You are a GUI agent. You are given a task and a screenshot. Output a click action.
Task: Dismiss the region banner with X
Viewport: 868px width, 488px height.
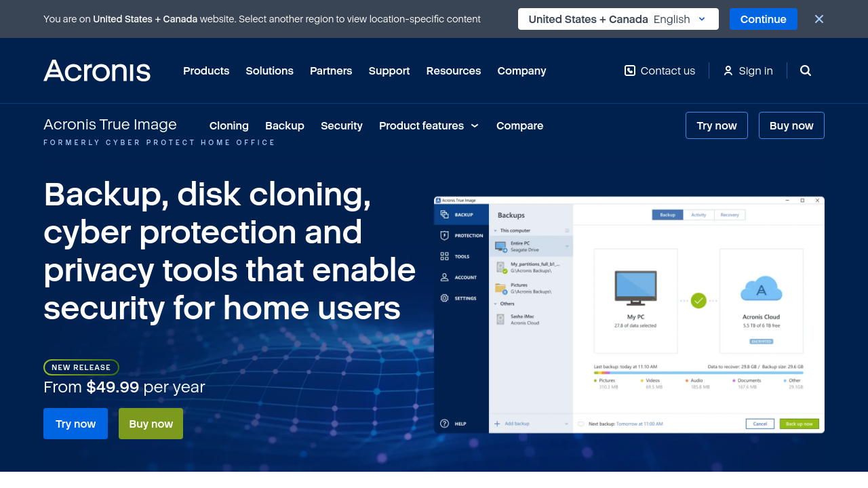click(819, 19)
